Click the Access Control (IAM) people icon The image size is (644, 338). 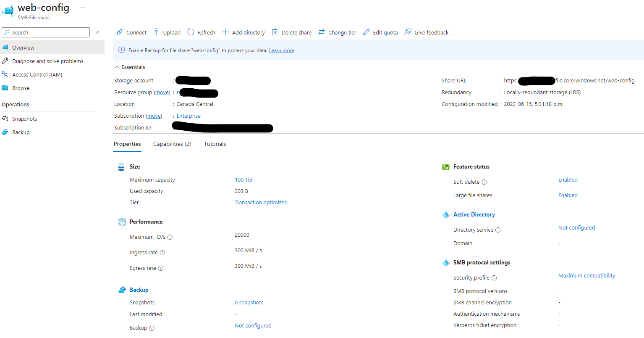[x=5, y=74]
